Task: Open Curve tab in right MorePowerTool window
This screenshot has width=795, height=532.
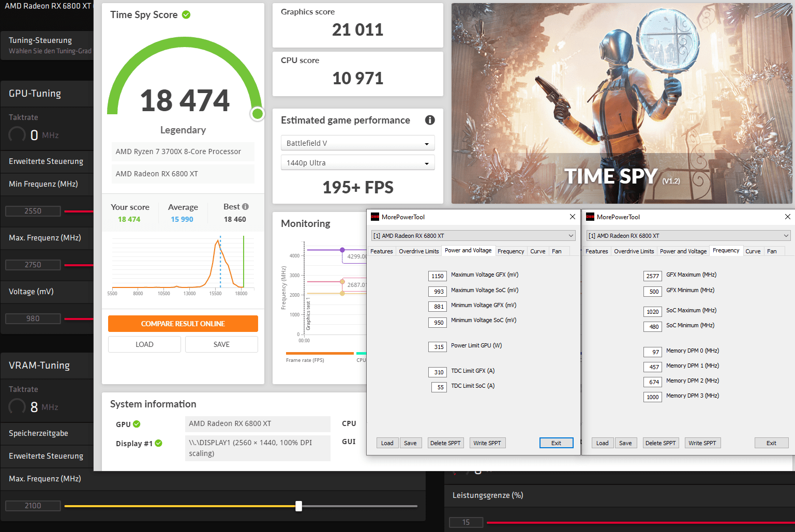Action: [753, 251]
